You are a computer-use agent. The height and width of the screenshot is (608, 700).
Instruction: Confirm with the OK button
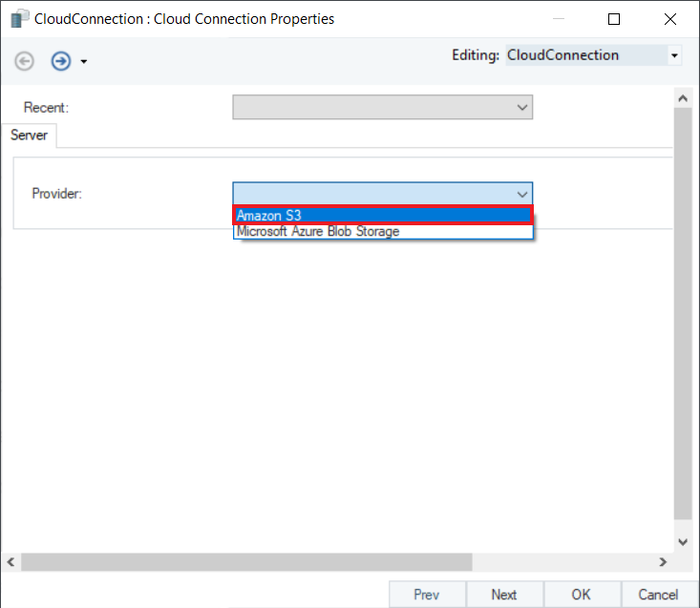click(x=582, y=595)
